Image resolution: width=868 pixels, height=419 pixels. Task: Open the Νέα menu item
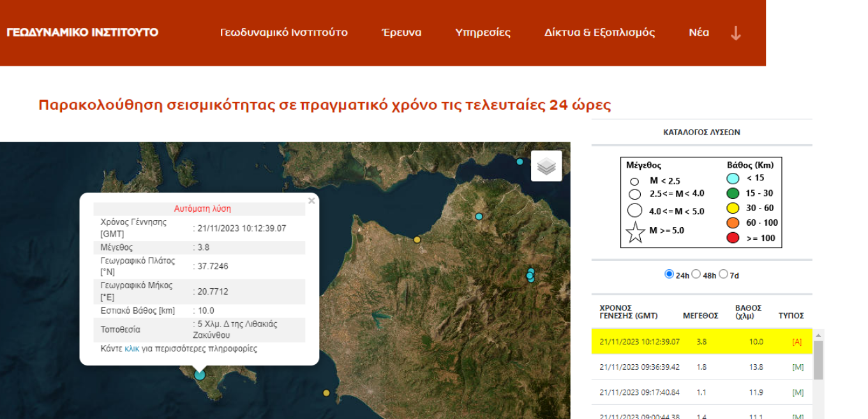point(699,33)
